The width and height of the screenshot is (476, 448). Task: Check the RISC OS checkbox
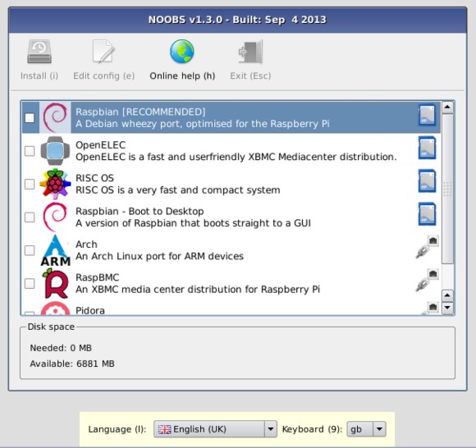pyautogui.click(x=30, y=184)
